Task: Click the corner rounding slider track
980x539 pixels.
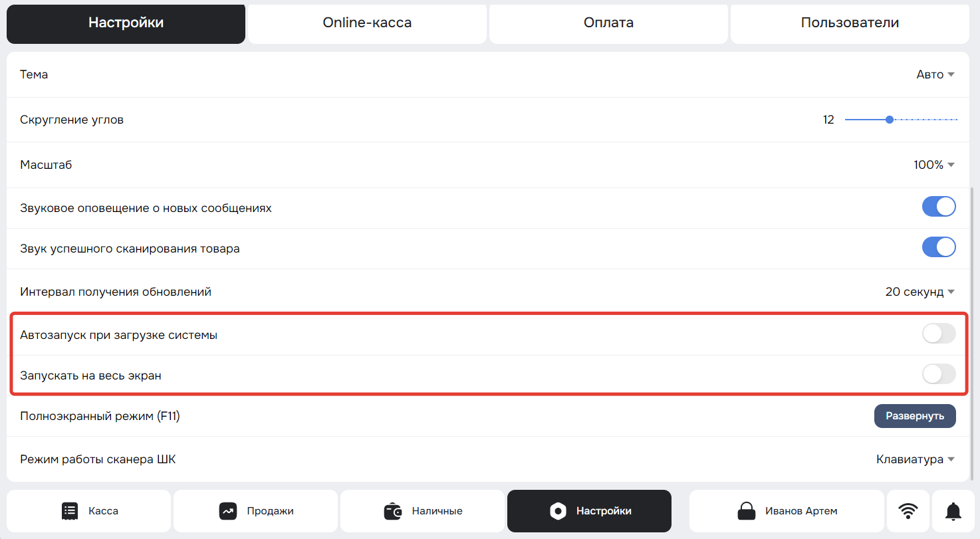Action: tap(901, 120)
